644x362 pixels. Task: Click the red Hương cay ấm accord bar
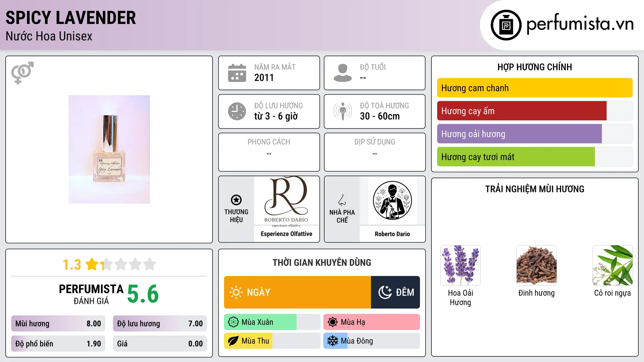coord(522,111)
